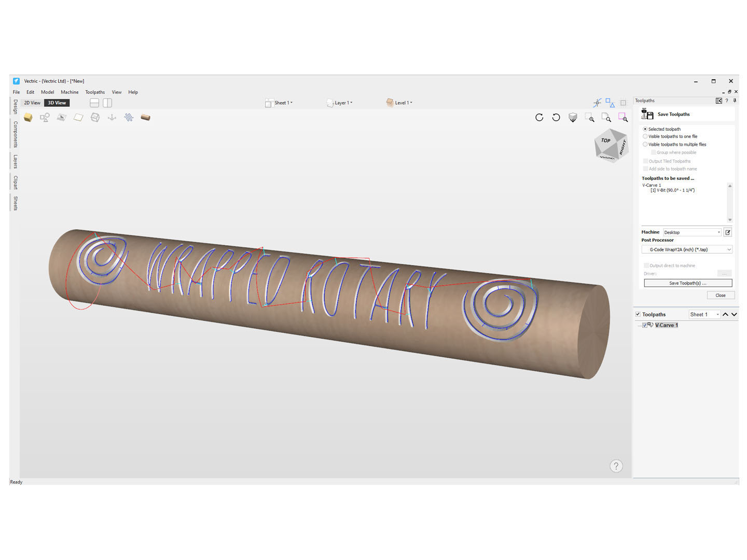Image resolution: width=747 pixels, height=560 pixels.
Task: Click the greyed grid snapping icon
Action: [x=624, y=103]
